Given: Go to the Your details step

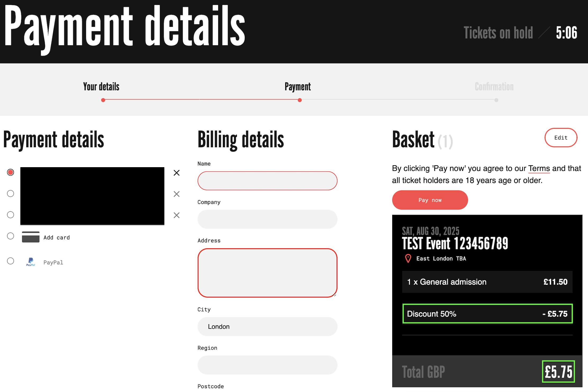Looking at the screenshot, I should pos(101,86).
